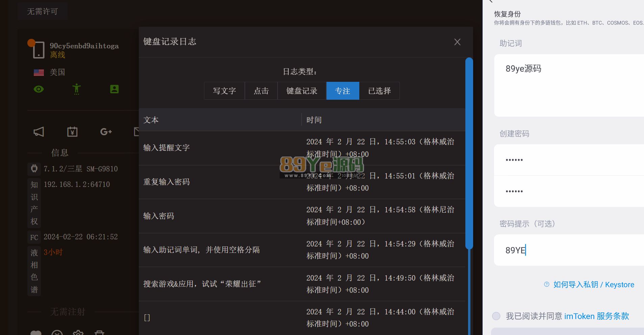Click the phone device icon beside 90cy5enbd9aihtoga

click(x=38, y=50)
